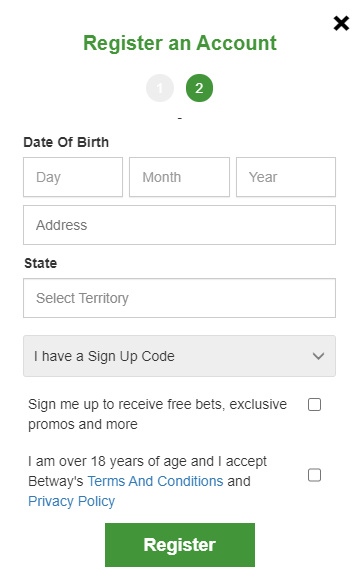This screenshot has width=363, height=578.
Task: Tick the free bets and promos checkbox
Action: [314, 404]
